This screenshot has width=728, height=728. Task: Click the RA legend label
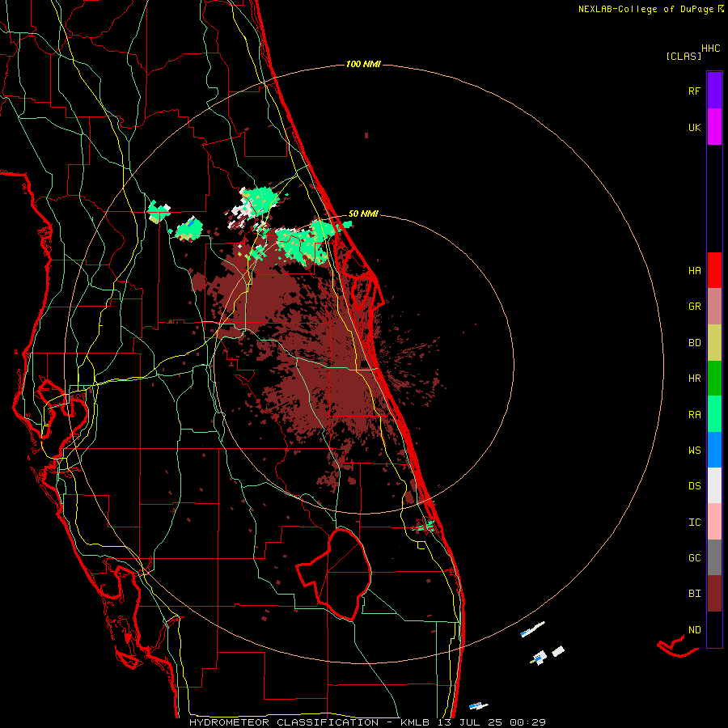694,415
